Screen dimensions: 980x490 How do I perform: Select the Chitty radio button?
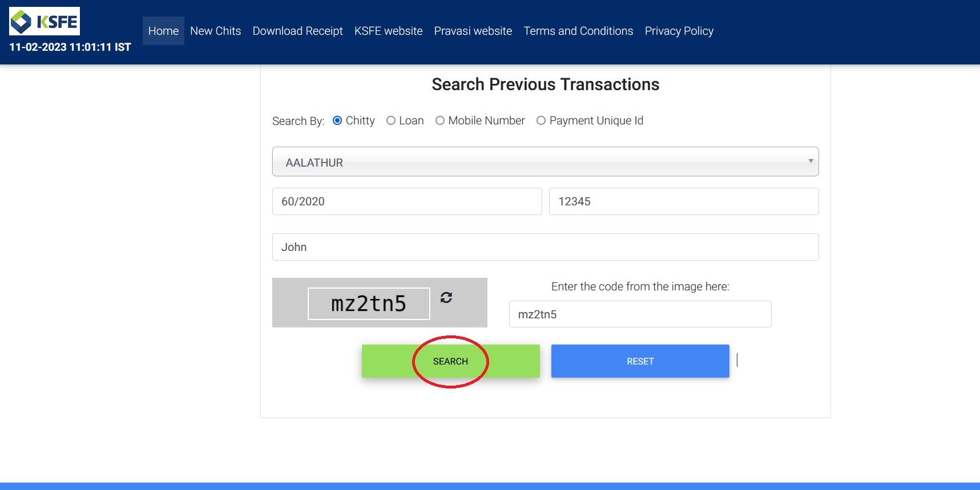click(x=337, y=120)
